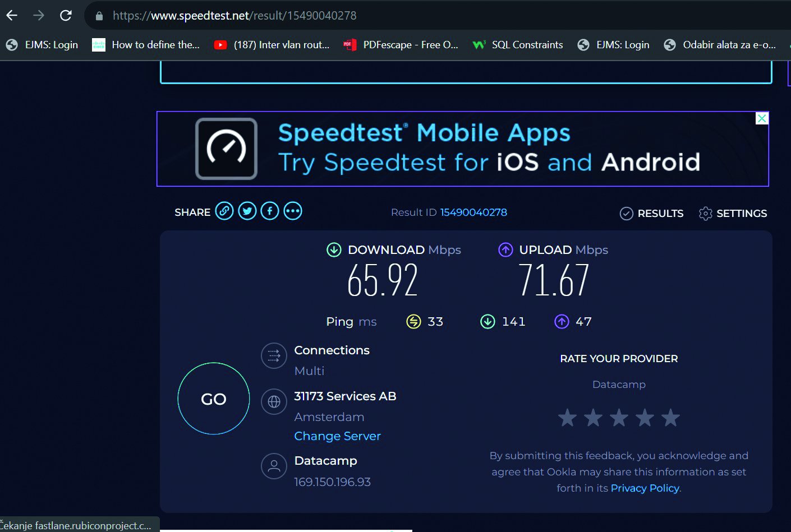This screenshot has width=791, height=532.
Task: Click the Ping ms label
Action: click(x=351, y=322)
